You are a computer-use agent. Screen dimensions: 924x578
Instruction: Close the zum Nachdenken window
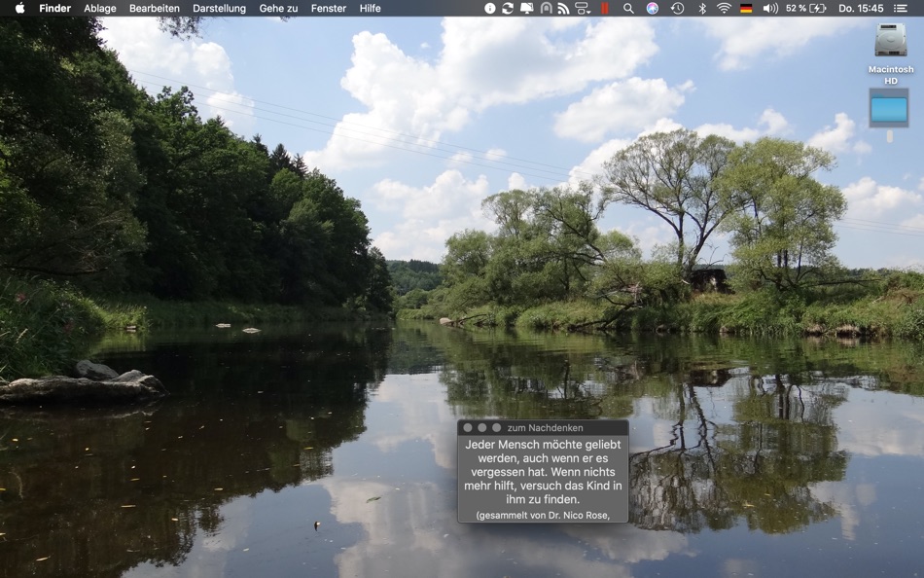(468, 427)
